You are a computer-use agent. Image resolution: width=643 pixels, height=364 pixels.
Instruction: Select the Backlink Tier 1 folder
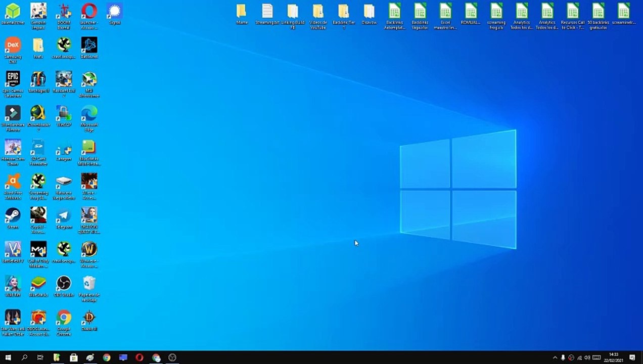pyautogui.click(x=344, y=16)
